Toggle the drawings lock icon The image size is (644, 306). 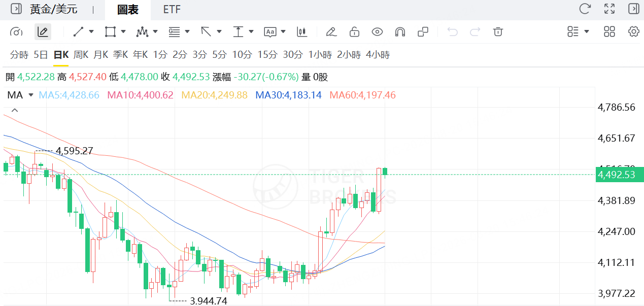354,32
